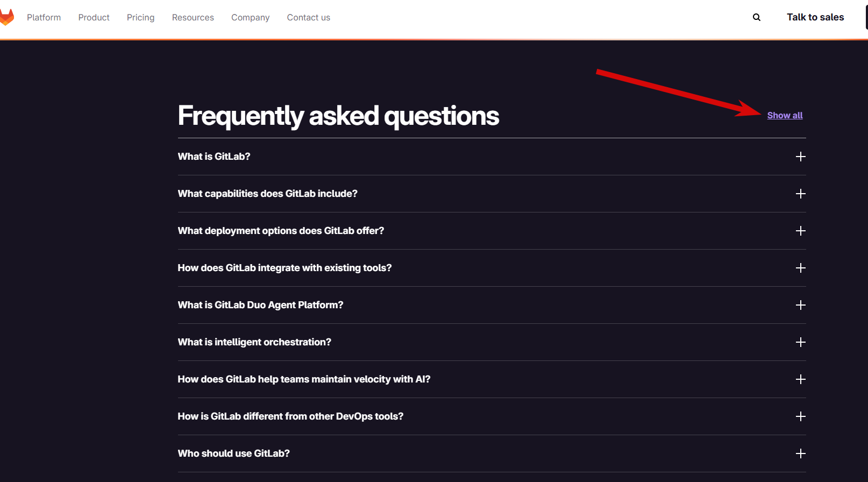Screen dimensions: 868x482
Task: Open the search magnifier icon
Action: point(757,17)
